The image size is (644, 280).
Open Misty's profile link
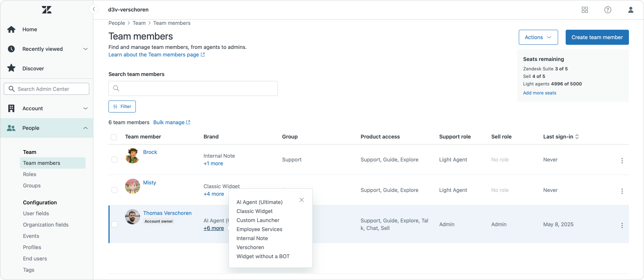150,183
